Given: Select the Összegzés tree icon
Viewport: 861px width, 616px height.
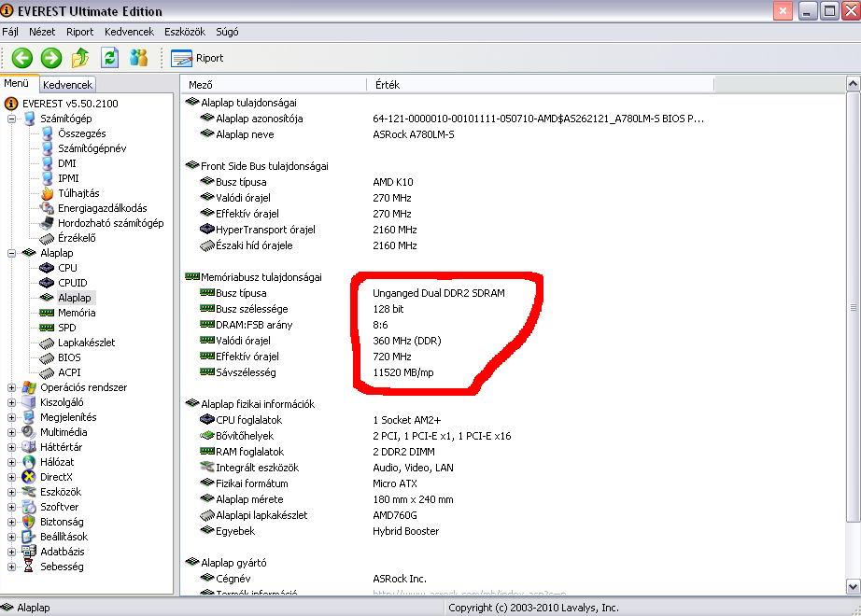Looking at the screenshot, I should [48, 133].
